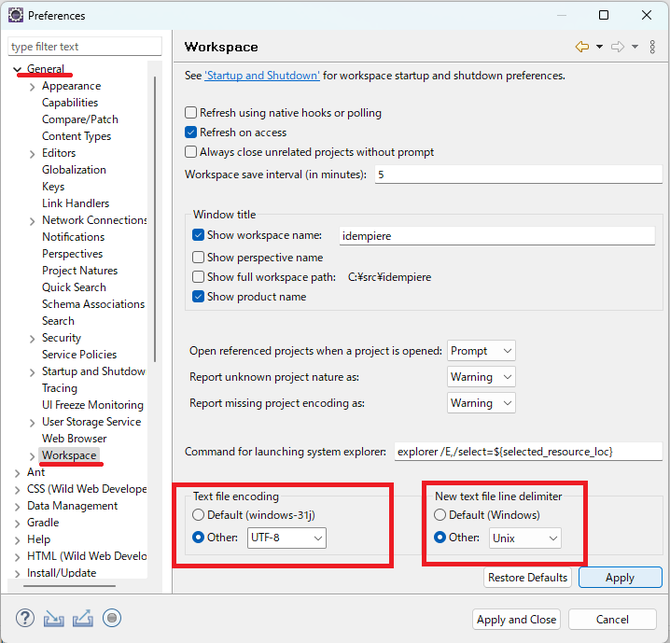Screen dimensions: 670x643
Task: Click the import preferences icon
Action: pyautogui.click(x=54, y=618)
